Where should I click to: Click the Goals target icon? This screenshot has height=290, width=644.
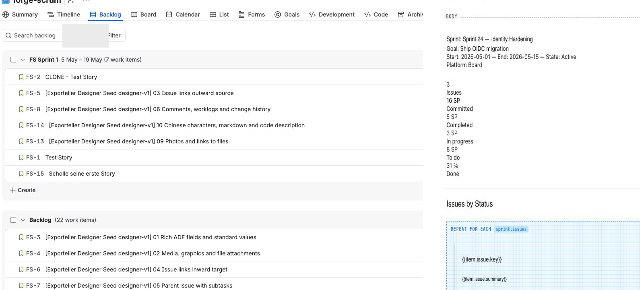coord(278,14)
